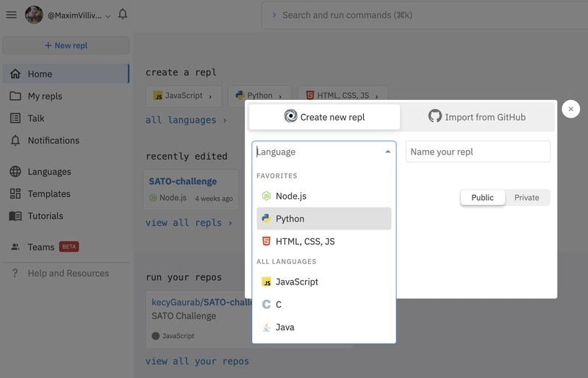Click the Node.js hexagon icon in dropdown

[266, 196]
